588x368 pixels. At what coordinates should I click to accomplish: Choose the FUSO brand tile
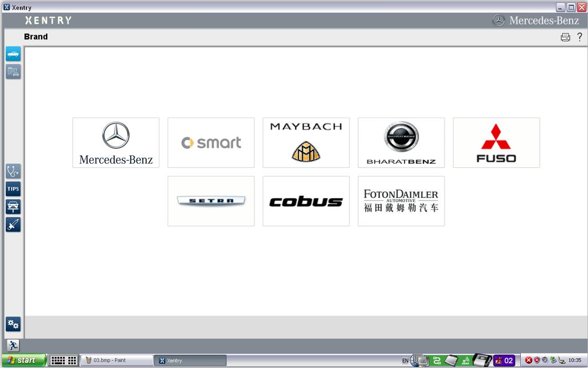497,143
